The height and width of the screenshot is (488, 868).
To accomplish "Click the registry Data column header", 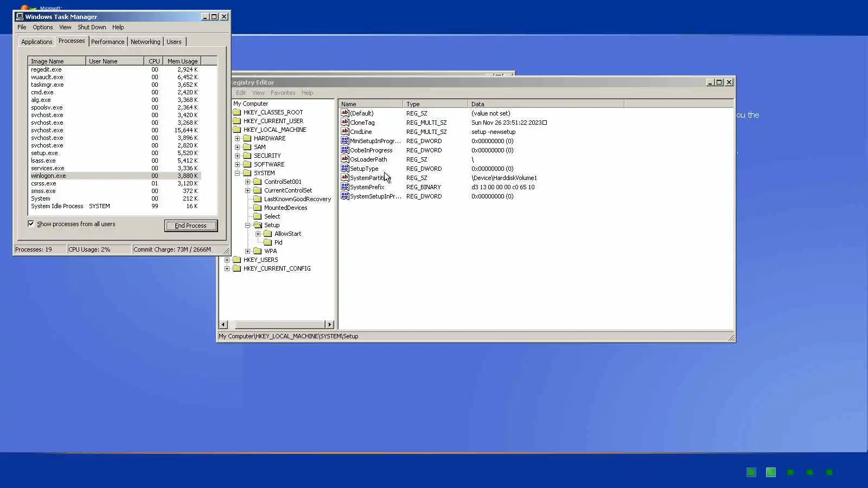I will click(546, 104).
